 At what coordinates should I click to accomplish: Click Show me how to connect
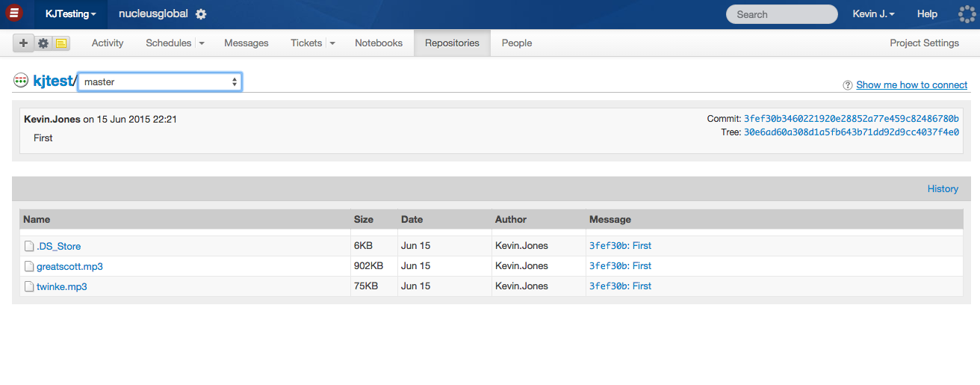pos(911,85)
